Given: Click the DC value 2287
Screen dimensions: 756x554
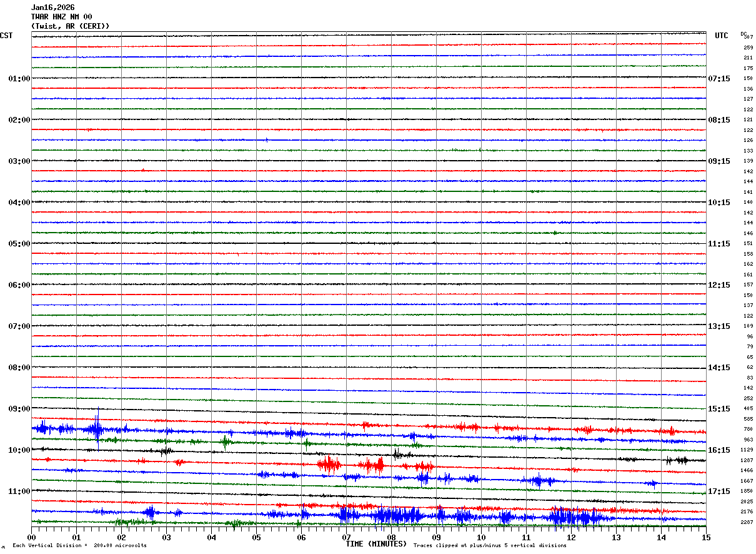Looking at the screenshot, I should pos(747,522).
